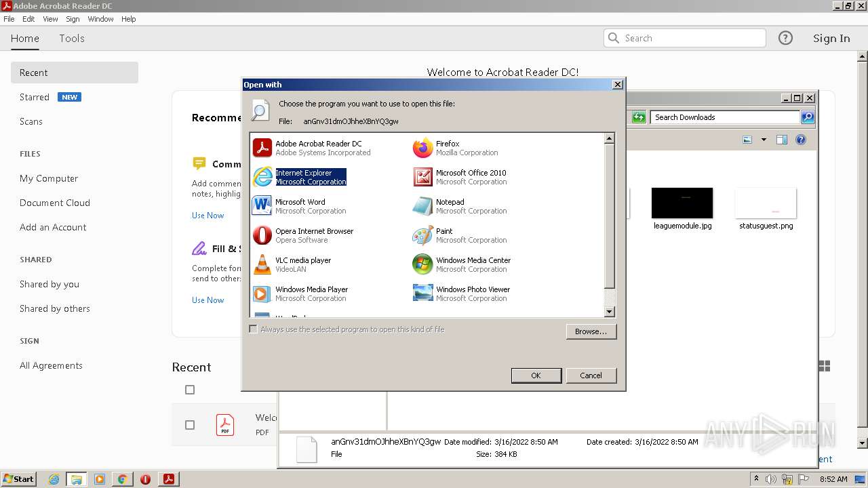Tick the select-all checkbox in Recent header
The image size is (868, 488).
(190, 390)
